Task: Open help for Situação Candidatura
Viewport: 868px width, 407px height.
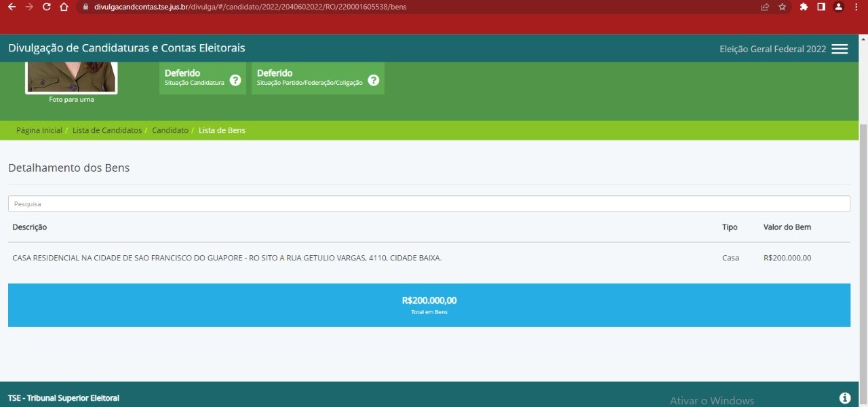Action: pyautogui.click(x=235, y=80)
